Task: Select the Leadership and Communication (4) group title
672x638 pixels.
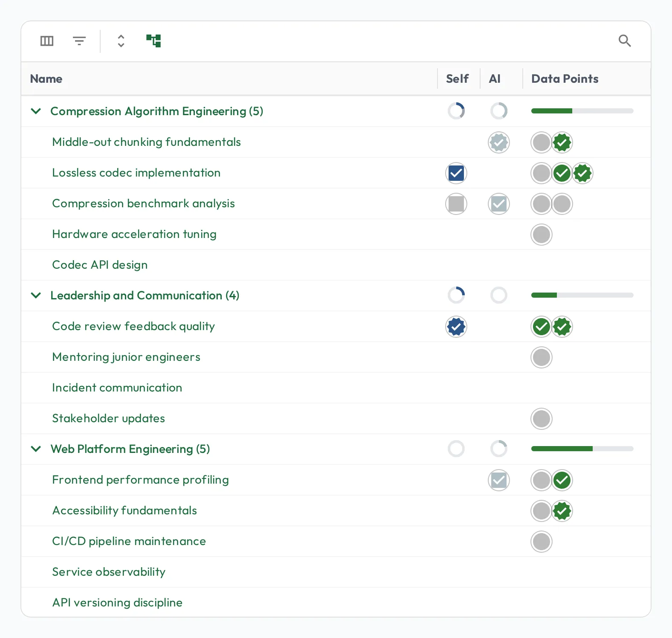Action: click(x=145, y=296)
